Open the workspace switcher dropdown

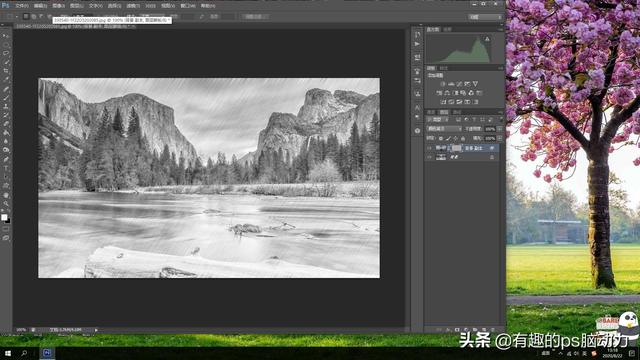485,17
